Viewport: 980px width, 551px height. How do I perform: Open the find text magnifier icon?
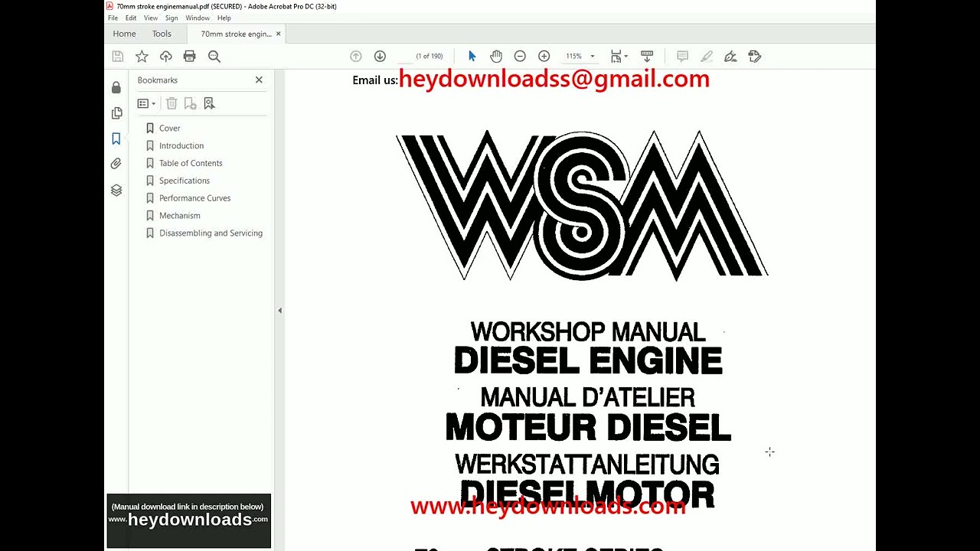[214, 56]
